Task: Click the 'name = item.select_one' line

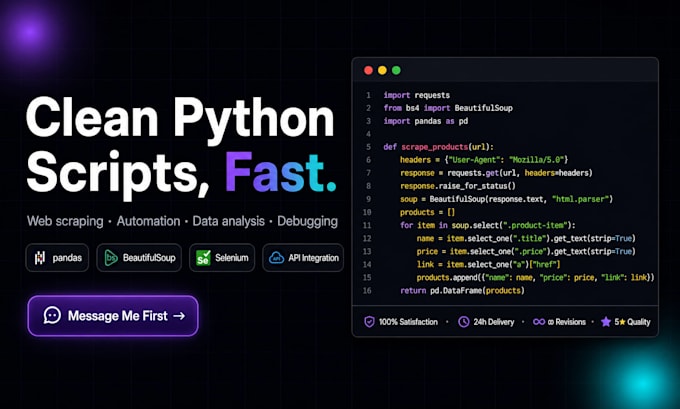Action: point(526,238)
